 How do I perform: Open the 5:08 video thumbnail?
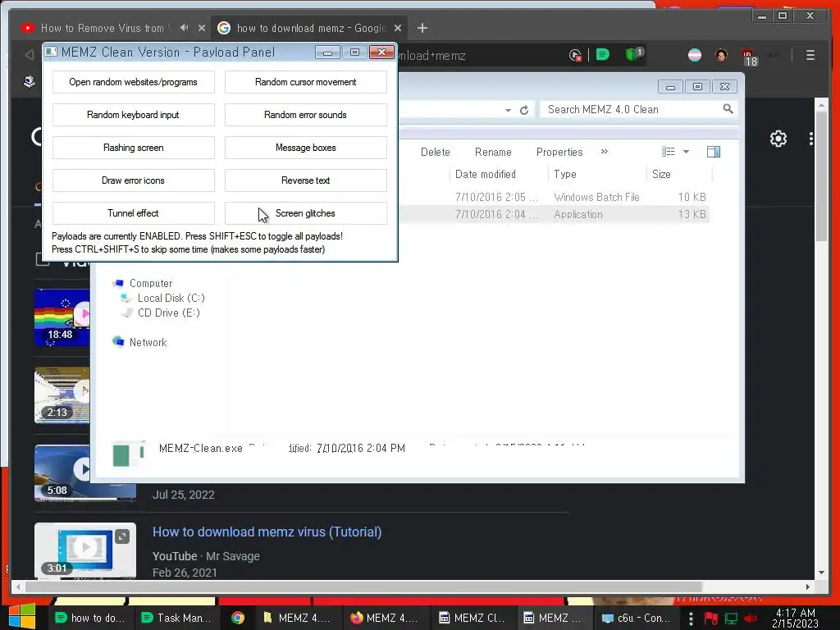pyautogui.click(x=62, y=473)
